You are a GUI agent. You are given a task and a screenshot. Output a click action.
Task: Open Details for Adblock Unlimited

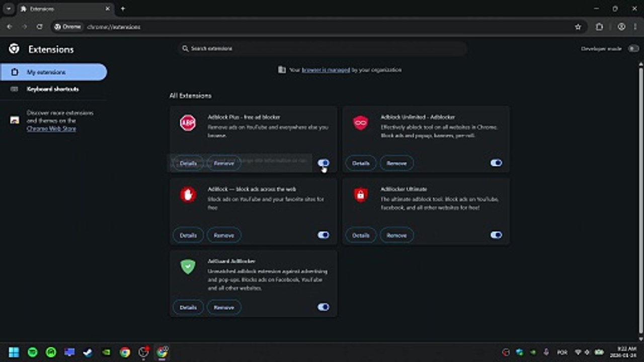[361, 163]
